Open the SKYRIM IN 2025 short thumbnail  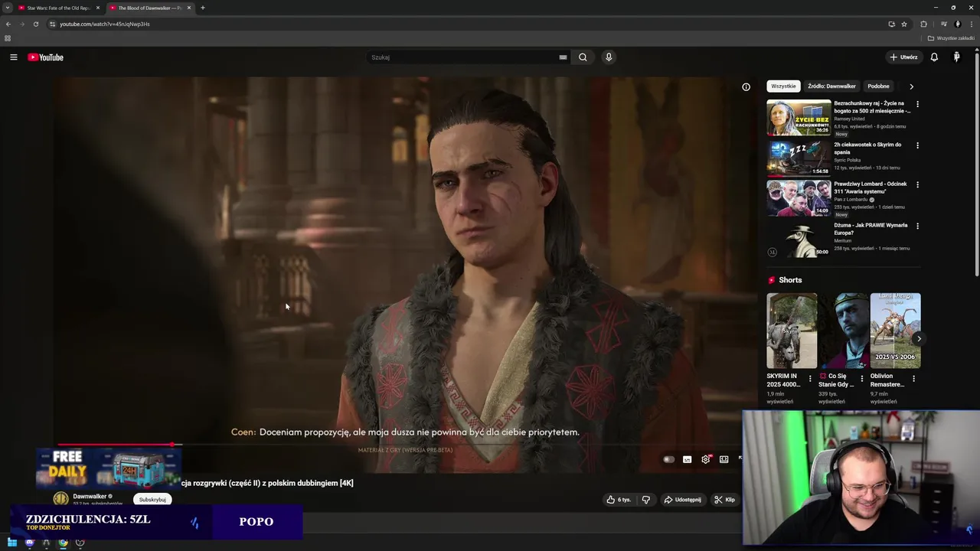point(792,331)
